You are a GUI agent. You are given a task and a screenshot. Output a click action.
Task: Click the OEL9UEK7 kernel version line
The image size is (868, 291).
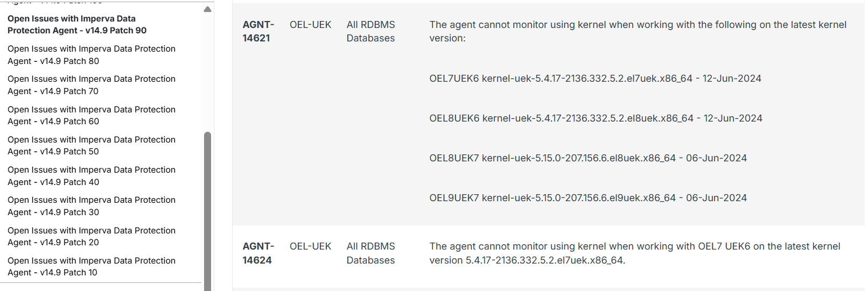coord(588,198)
